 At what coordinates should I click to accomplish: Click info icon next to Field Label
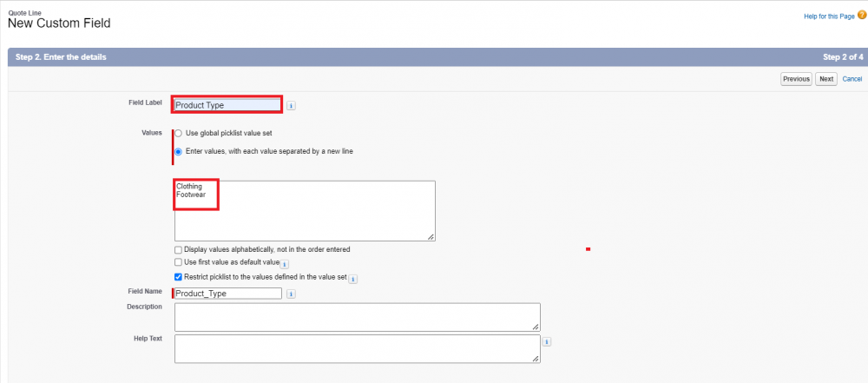[x=291, y=105]
